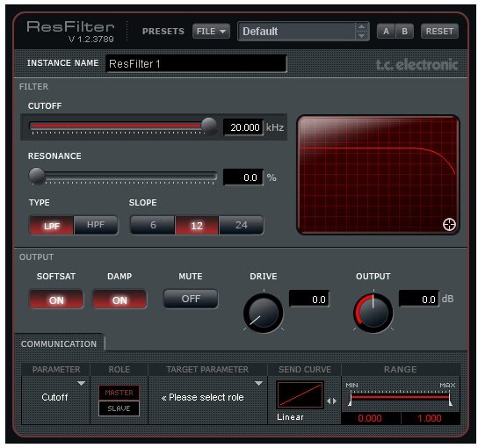The image size is (478, 448).
Task: Open the COMMUNICATION tab
Action: tap(59, 343)
